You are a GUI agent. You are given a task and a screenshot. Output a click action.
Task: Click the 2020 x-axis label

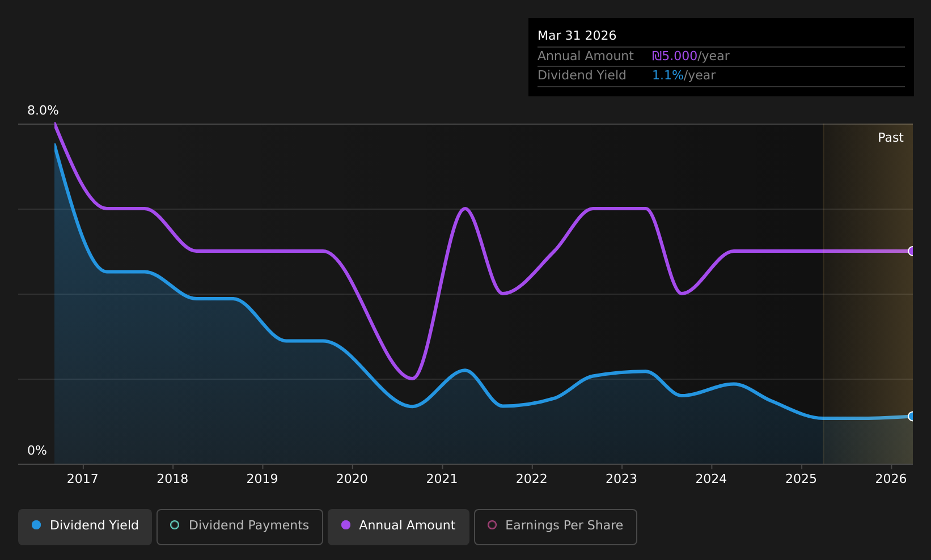tap(352, 479)
